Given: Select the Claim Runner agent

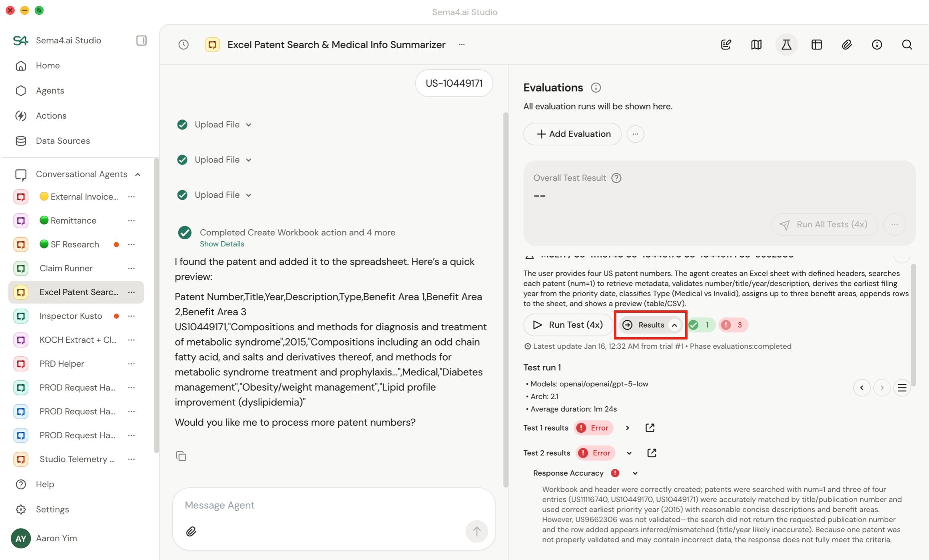Looking at the screenshot, I should (66, 268).
